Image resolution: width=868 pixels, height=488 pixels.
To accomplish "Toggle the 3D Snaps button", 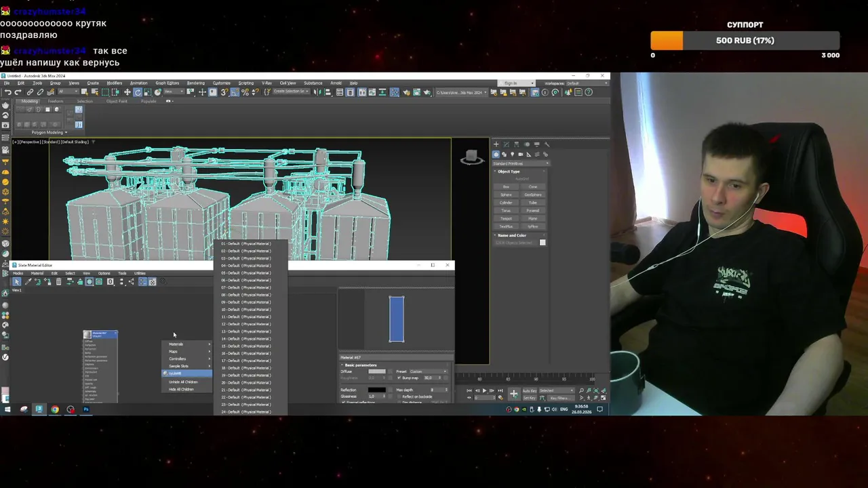I will click(224, 92).
